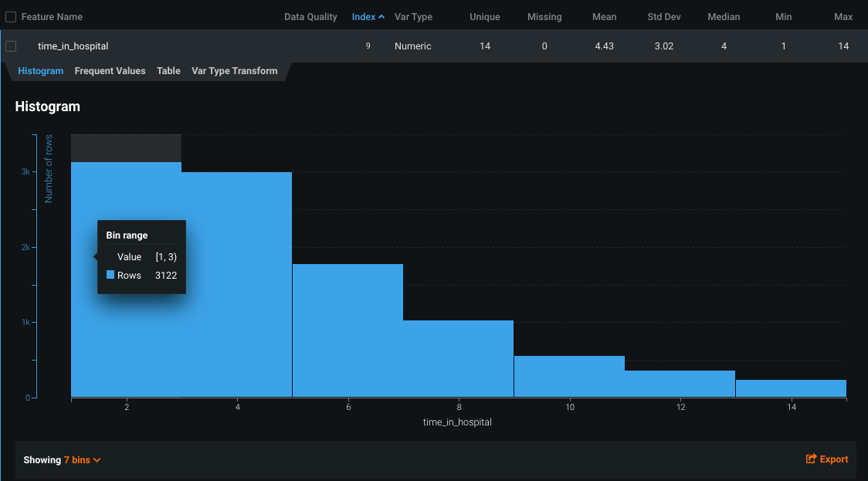Sort by Data Quality column

310,16
